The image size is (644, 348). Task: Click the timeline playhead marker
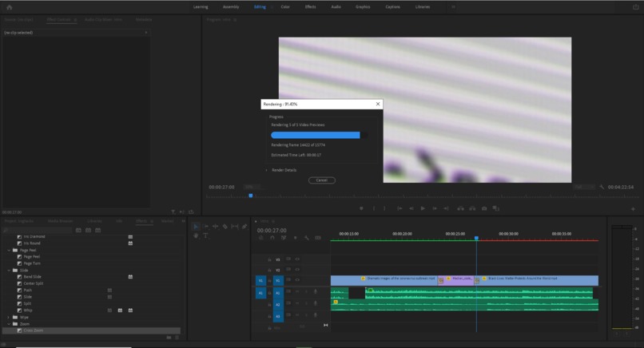click(476, 238)
